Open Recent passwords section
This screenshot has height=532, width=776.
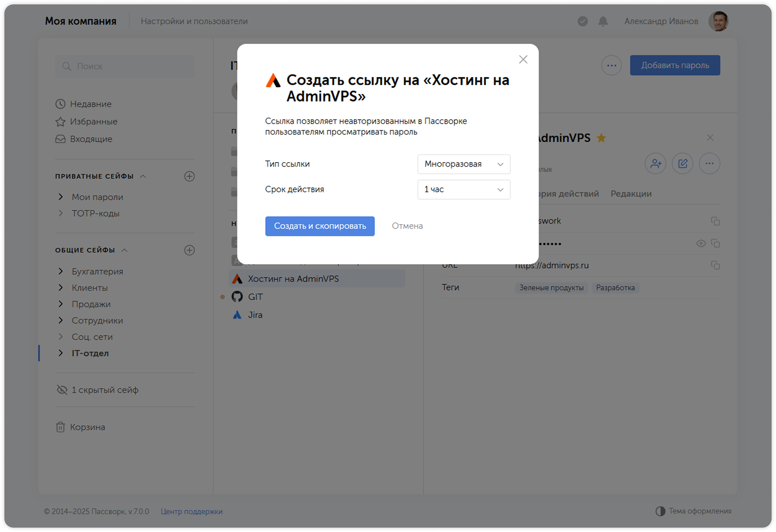coord(83,104)
